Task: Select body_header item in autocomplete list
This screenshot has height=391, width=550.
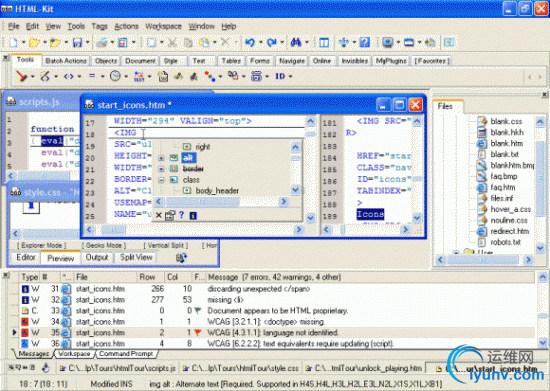Action: [217, 191]
